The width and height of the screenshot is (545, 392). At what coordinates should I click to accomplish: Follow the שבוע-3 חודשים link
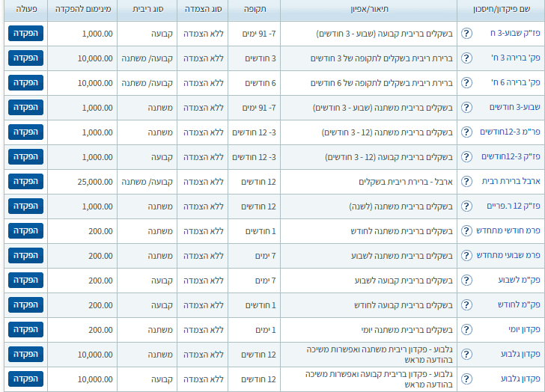click(515, 107)
